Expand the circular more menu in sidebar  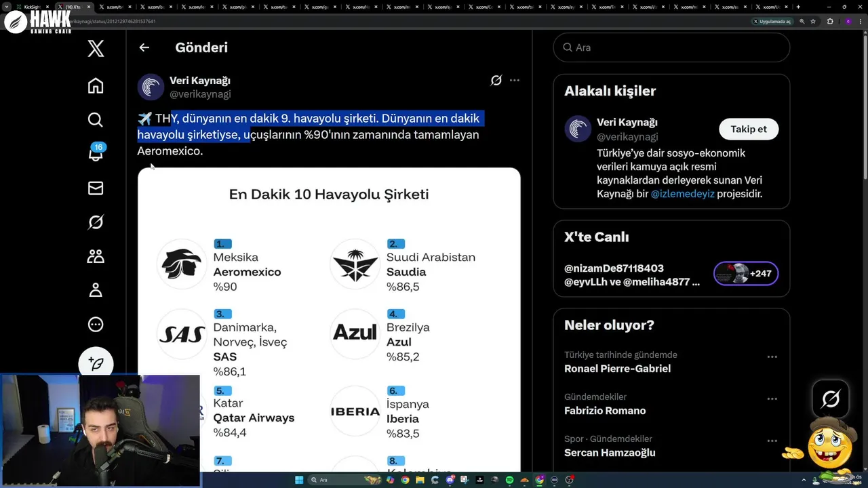click(96, 325)
